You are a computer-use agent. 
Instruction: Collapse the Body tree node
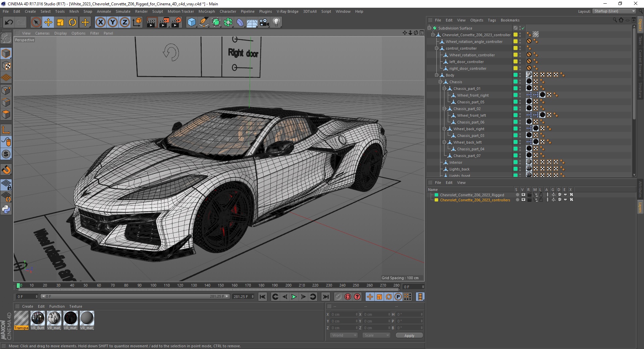coord(437,75)
